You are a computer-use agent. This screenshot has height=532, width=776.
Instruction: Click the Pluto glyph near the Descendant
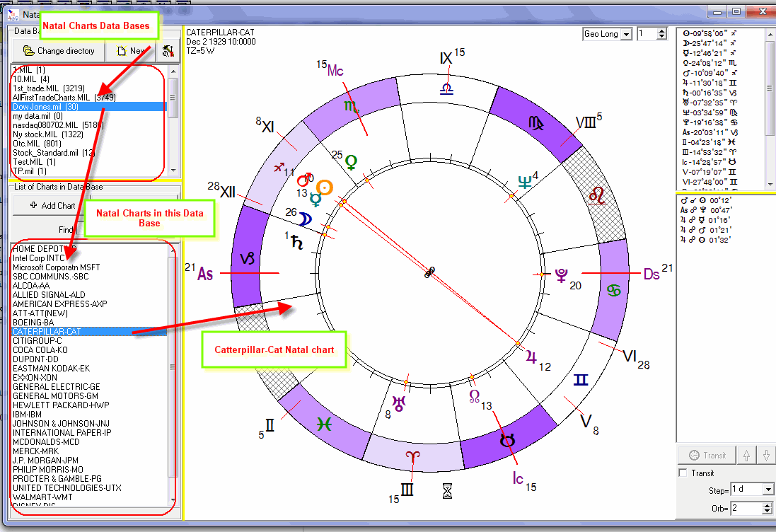562,275
